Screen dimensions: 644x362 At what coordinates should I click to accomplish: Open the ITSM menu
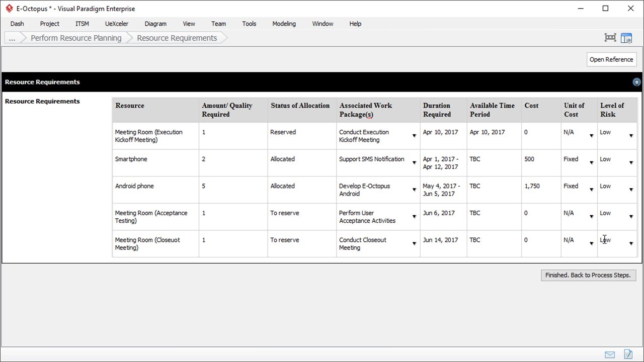tap(82, 24)
